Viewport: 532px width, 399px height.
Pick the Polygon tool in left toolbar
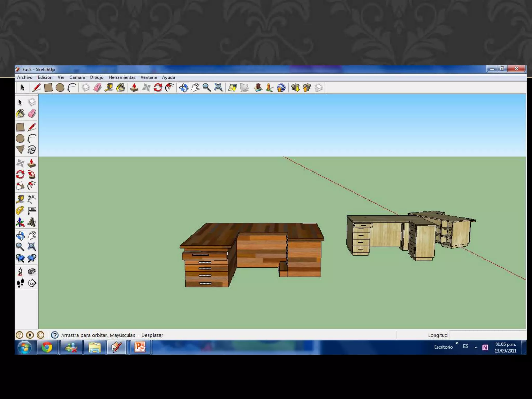20,150
